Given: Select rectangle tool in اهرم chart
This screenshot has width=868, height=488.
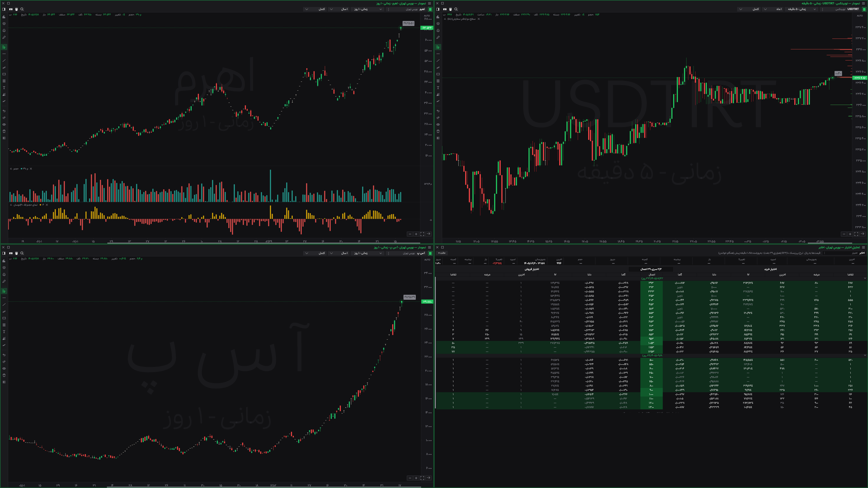Looking at the screenshot, I should [4, 74].
